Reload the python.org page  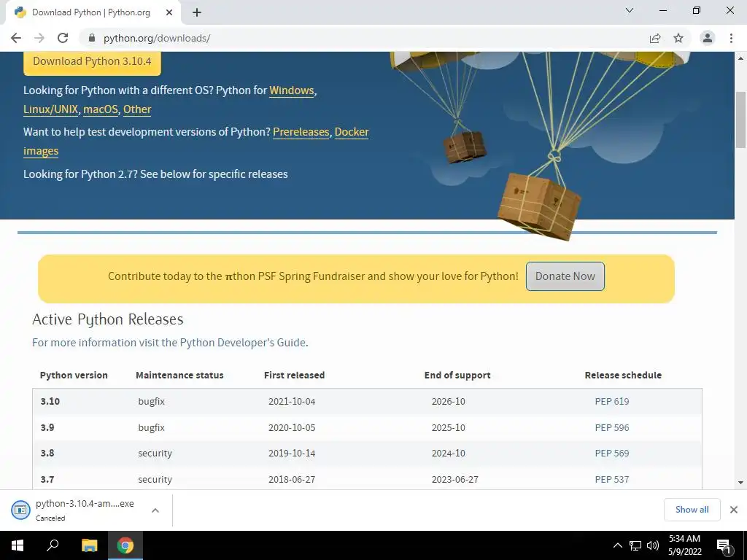click(63, 38)
